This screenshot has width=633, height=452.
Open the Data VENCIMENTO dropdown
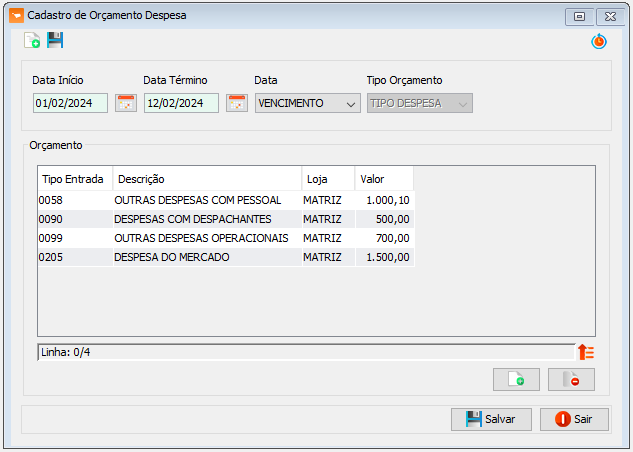[x=308, y=103]
